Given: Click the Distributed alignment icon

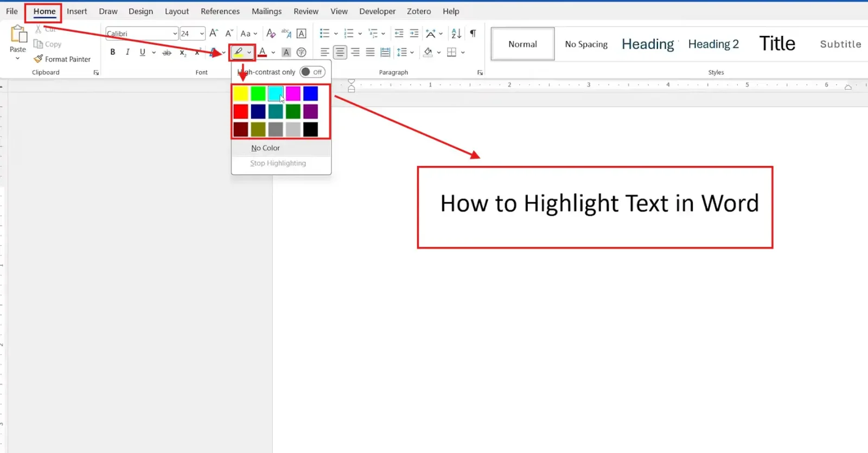Looking at the screenshot, I should [385, 52].
